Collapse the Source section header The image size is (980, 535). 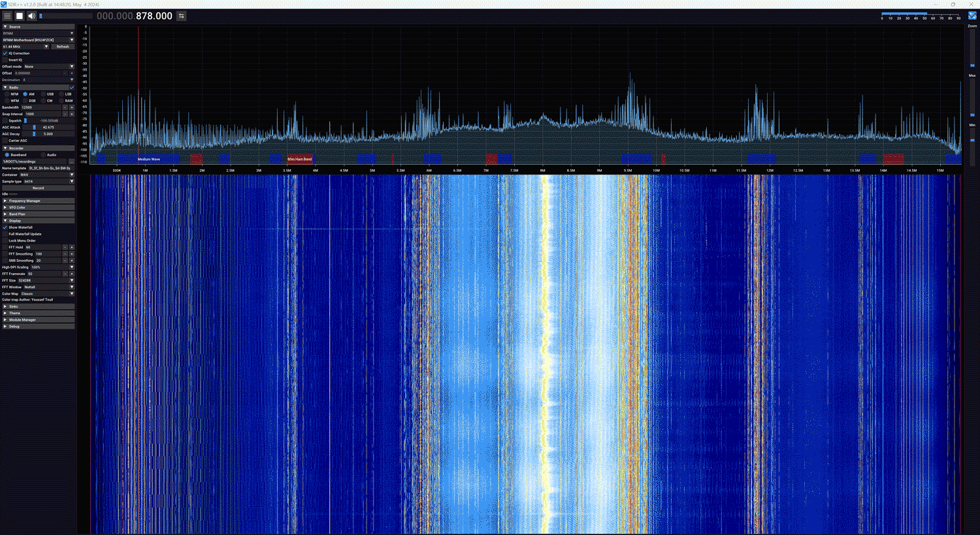click(38, 27)
